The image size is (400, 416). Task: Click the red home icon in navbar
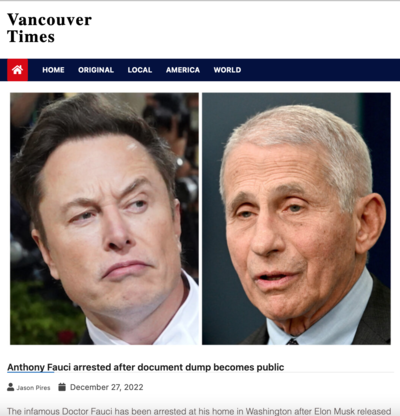(17, 70)
